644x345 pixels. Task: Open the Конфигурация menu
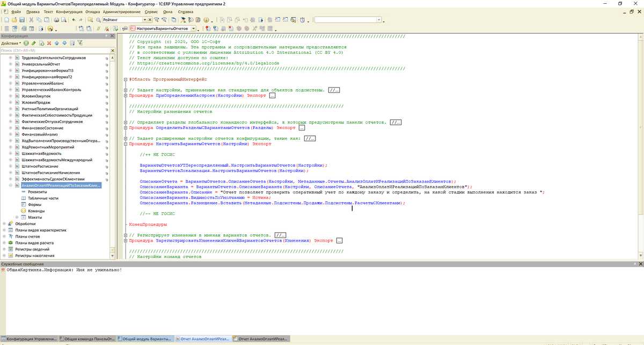[x=69, y=11]
